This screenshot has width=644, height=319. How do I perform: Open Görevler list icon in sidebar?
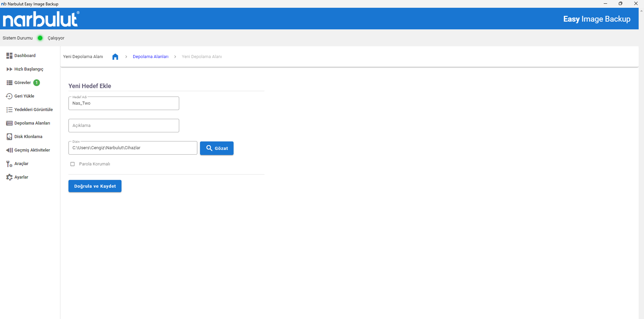(x=9, y=83)
